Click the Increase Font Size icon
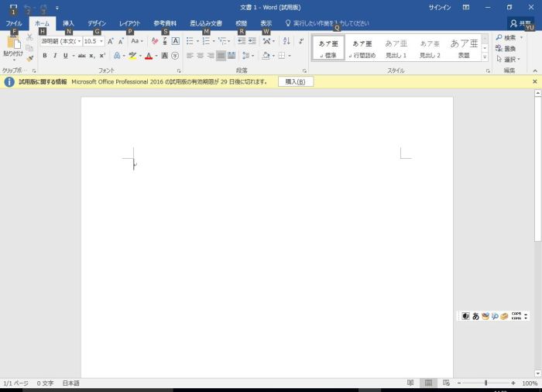 [x=111, y=41]
